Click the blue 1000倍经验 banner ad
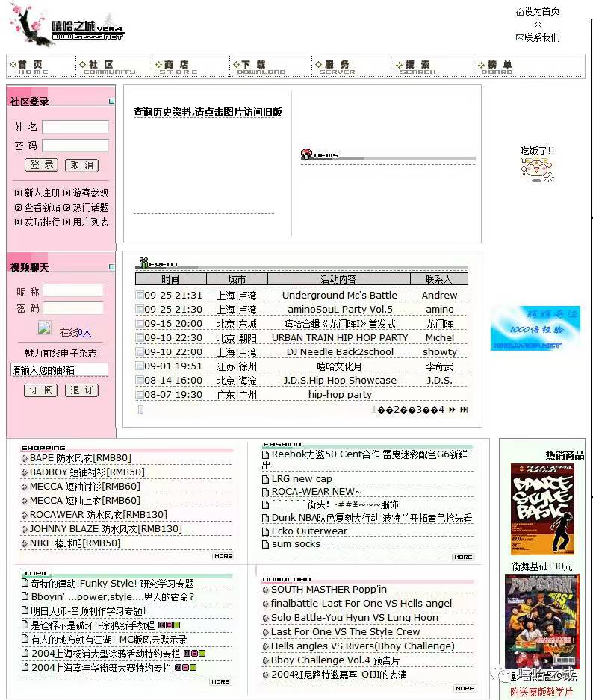 pyautogui.click(x=535, y=328)
